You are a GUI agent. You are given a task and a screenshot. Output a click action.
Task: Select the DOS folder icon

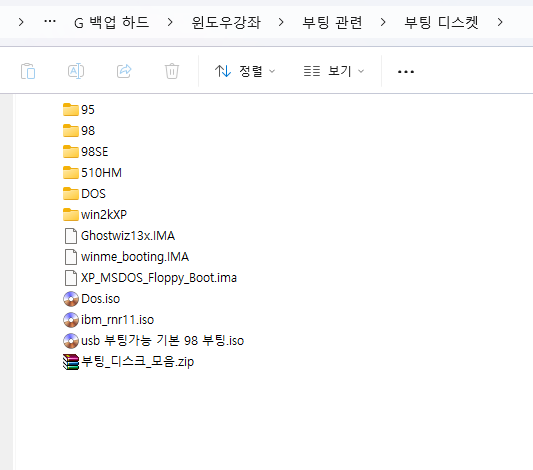(71, 193)
